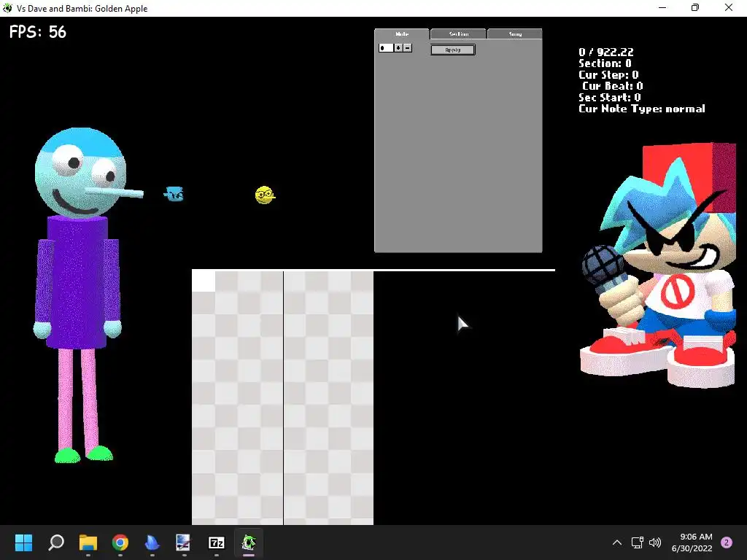Click the 'Cur Step: 0' text
This screenshot has width=747, height=560.
tap(608, 75)
